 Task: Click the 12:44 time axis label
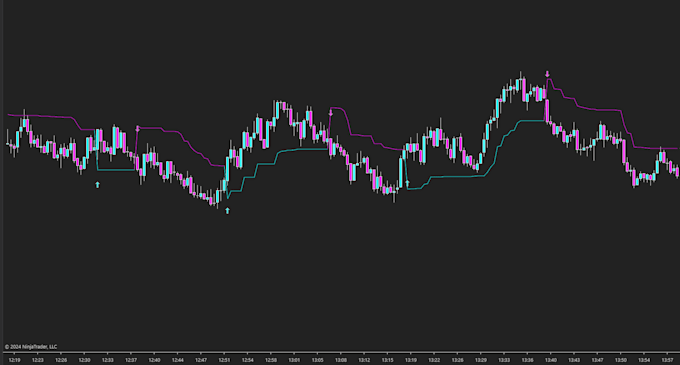[178, 360]
